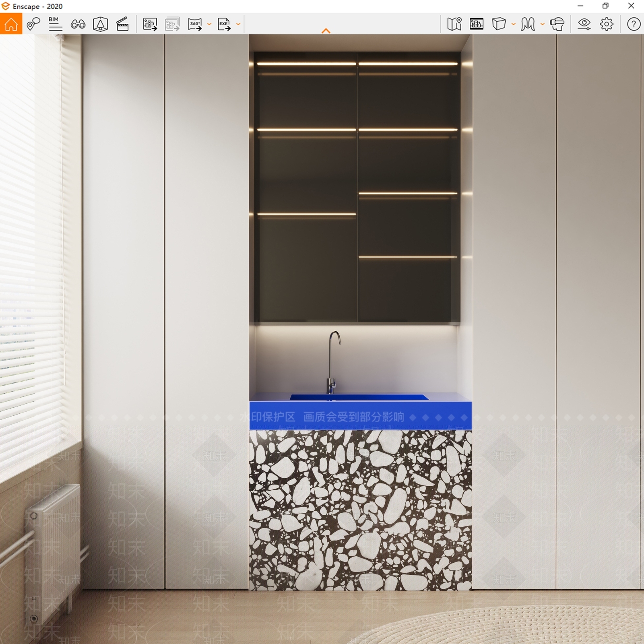
Task: Toggle the minimap icon
Action: pyautogui.click(x=454, y=24)
